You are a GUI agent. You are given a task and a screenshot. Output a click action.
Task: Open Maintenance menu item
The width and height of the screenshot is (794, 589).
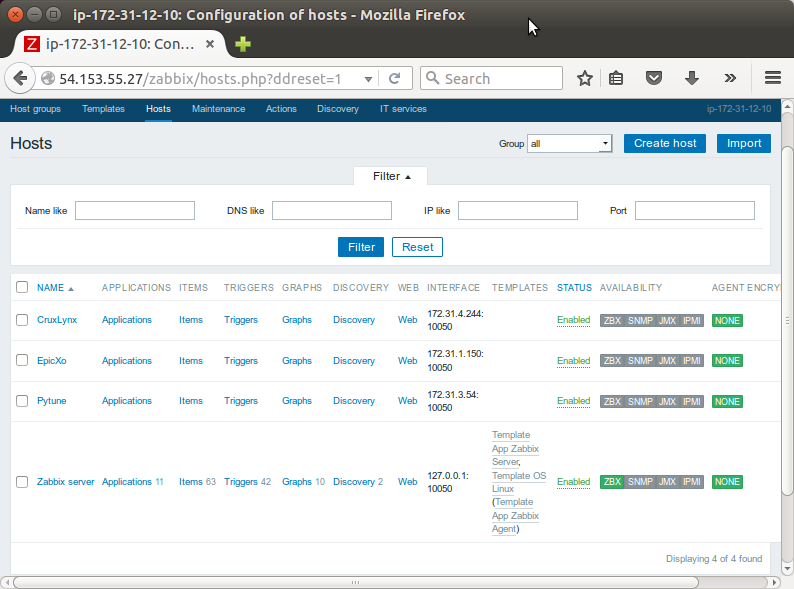(218, 109)
